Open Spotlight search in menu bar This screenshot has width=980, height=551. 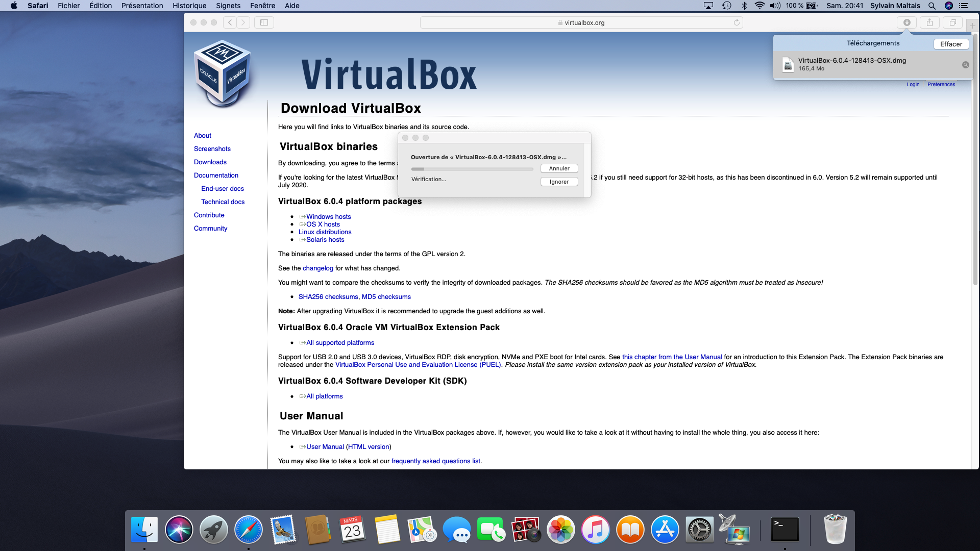932,6
